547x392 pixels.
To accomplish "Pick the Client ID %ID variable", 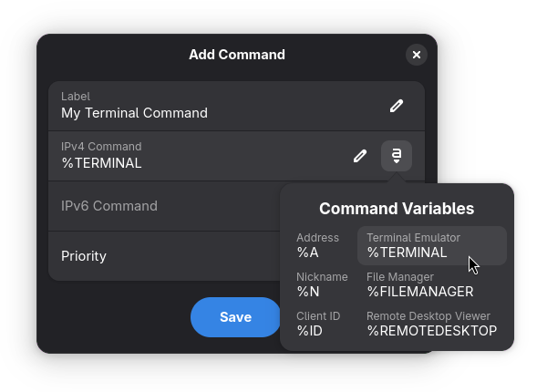I will point(318,324).
